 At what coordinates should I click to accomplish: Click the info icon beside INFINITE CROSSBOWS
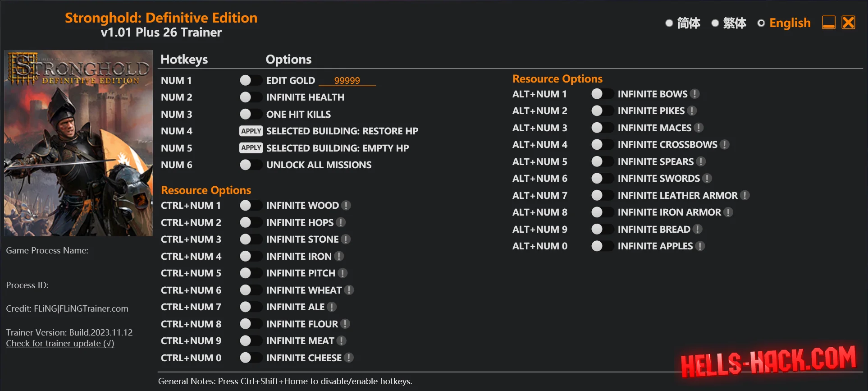point(724,145)
